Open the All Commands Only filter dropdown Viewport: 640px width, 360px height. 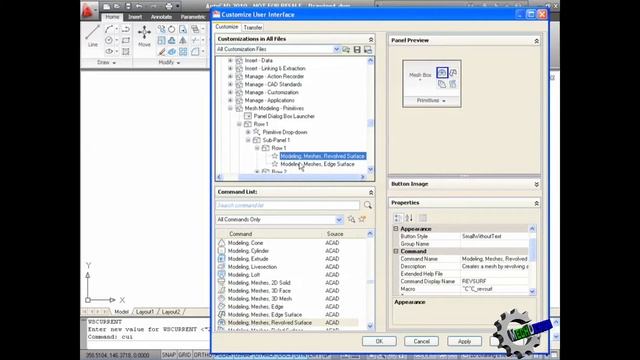(x=339, y=220)
